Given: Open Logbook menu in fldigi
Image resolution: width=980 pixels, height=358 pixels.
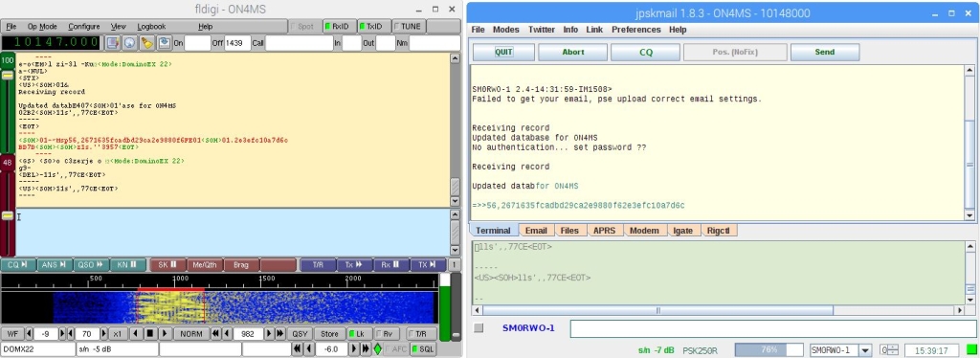Looking at the screenshot, I should [151, 26].
